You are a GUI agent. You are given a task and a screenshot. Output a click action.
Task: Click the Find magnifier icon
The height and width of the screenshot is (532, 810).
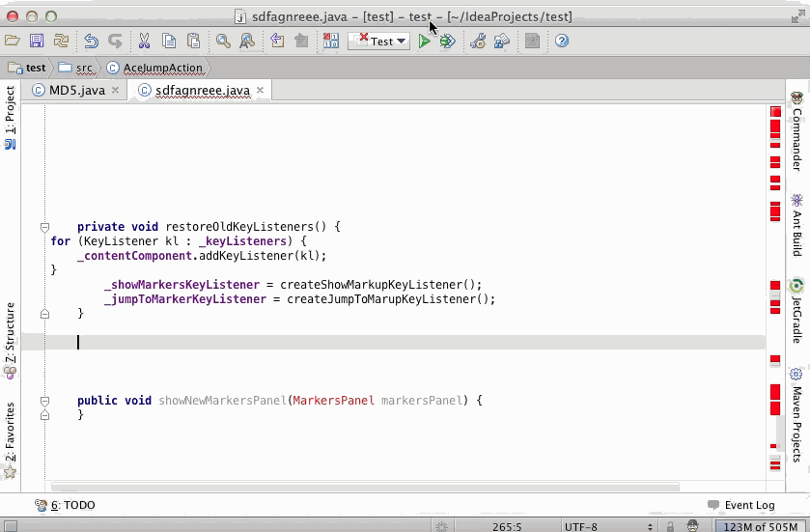pyautogui.click(x=223, y=41)
